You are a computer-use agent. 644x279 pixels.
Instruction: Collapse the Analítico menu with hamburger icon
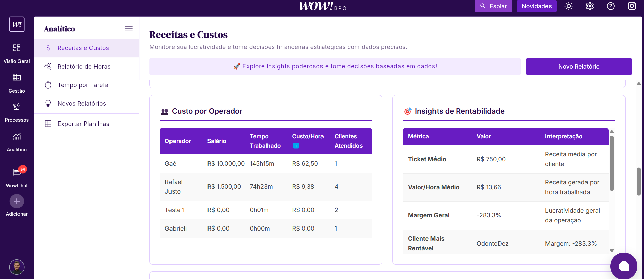[x=129, y=29]
